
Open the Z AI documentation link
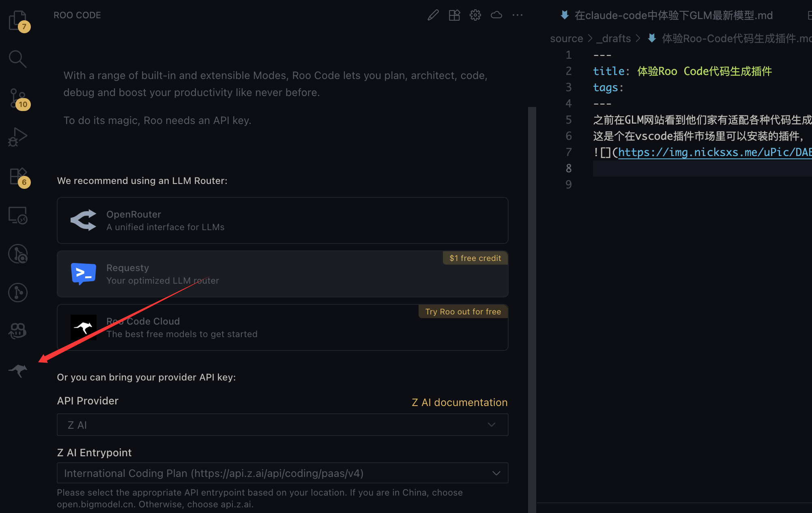point(459,402)
